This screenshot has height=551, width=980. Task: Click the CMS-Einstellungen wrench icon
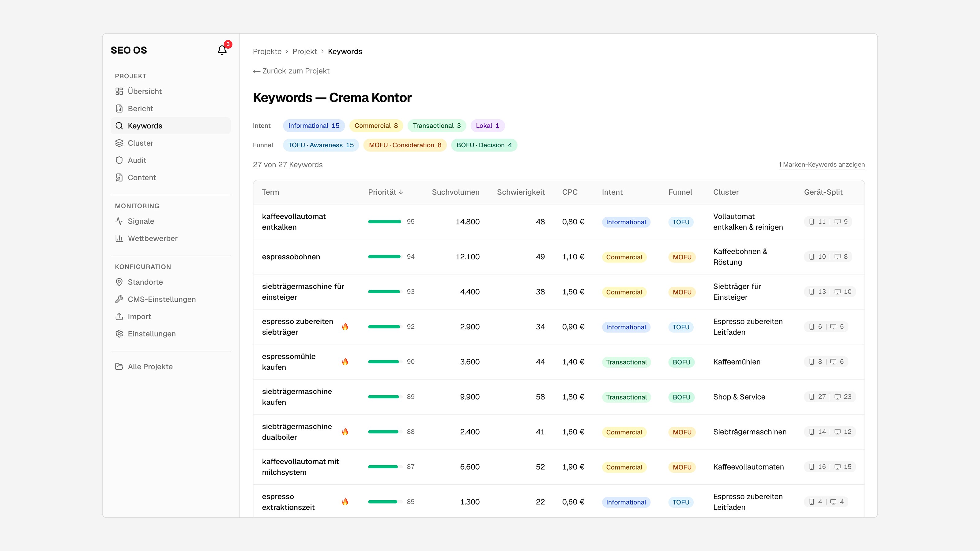[119, 299]
